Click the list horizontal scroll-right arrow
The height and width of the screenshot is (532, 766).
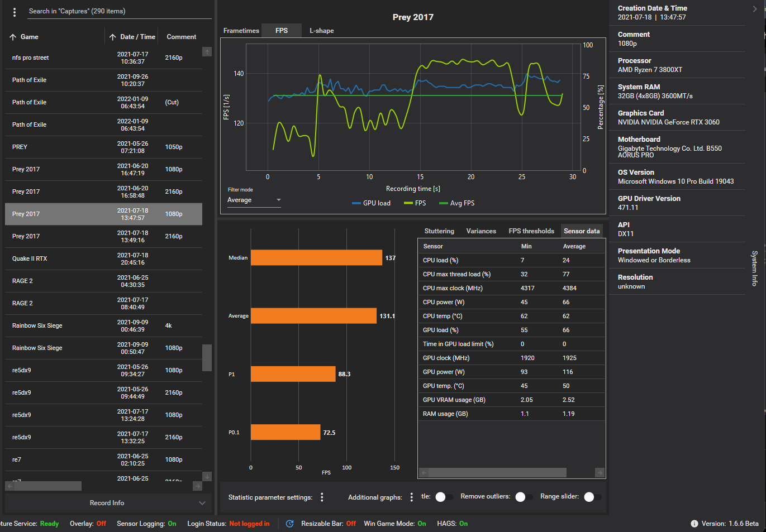197,486
